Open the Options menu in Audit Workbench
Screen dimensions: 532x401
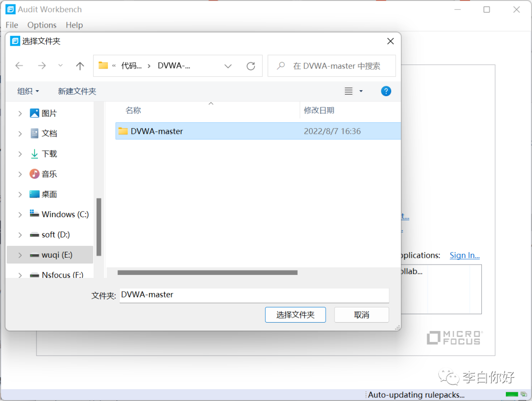pos(42,25)
